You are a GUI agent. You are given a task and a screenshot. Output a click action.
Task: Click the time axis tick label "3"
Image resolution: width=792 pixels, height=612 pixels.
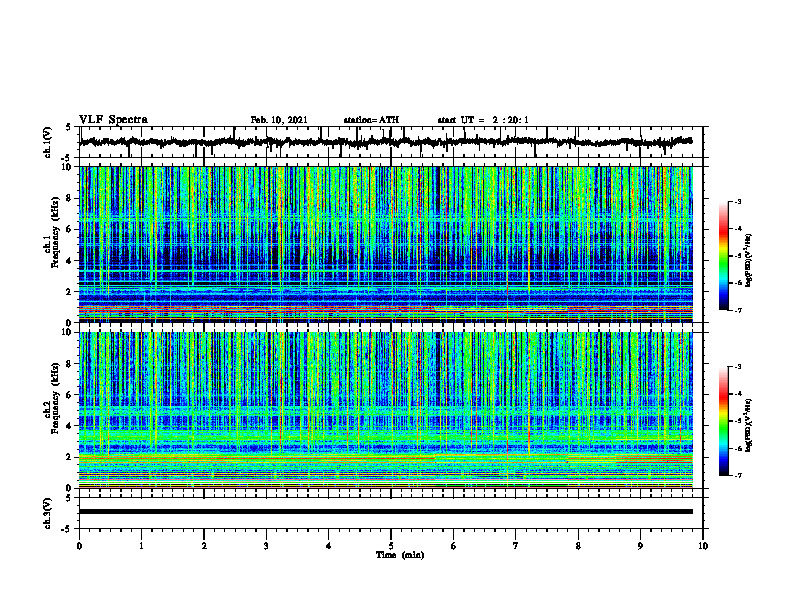pyautogui.click(x=266, y=546)
